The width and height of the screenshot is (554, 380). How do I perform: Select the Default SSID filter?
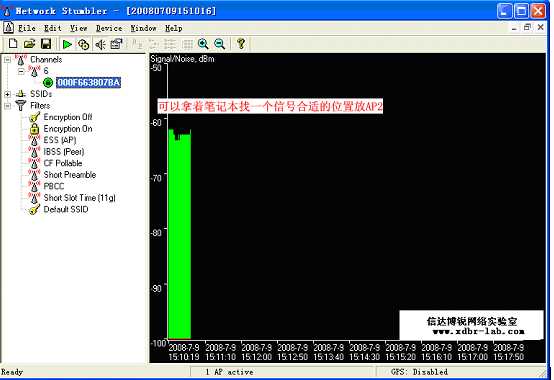pos(66,209)
